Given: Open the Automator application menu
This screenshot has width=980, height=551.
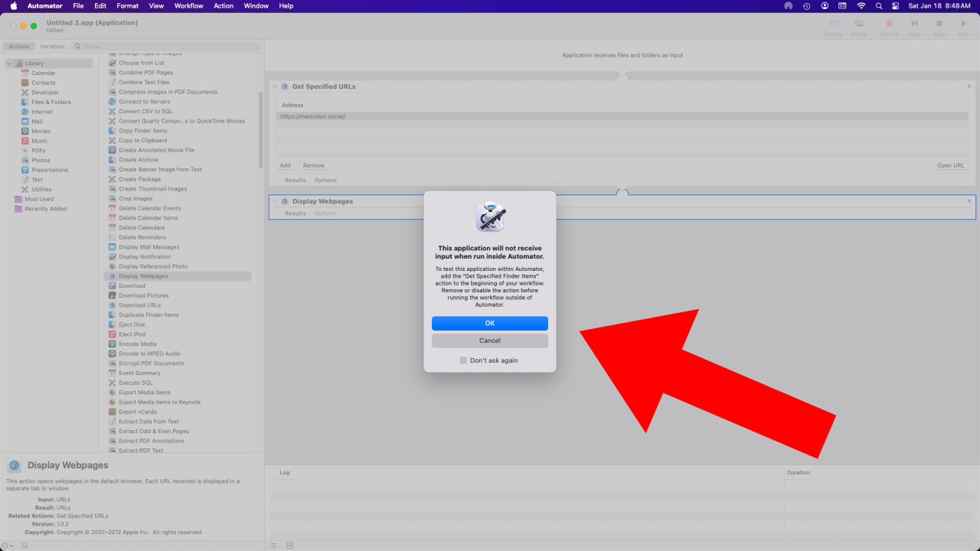Looking at the screenshot, I should (44, 5).
